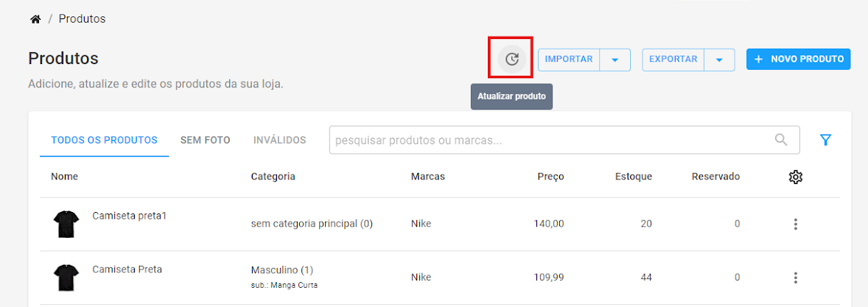Switch to the Sem Foto tab
This screenshot has width=868, height=307.
coord(206,141)
